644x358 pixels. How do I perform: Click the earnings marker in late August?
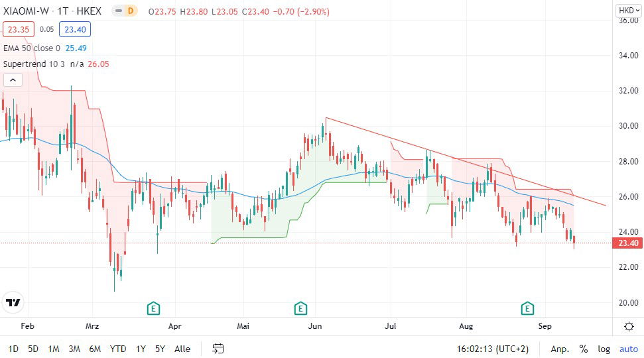click(527, 308)
